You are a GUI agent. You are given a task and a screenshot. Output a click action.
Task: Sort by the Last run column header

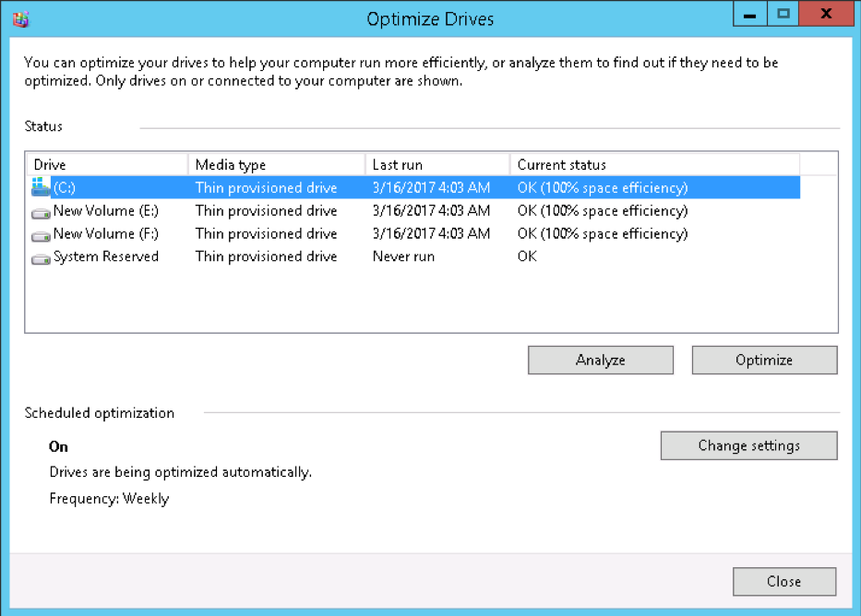point(436,165)
